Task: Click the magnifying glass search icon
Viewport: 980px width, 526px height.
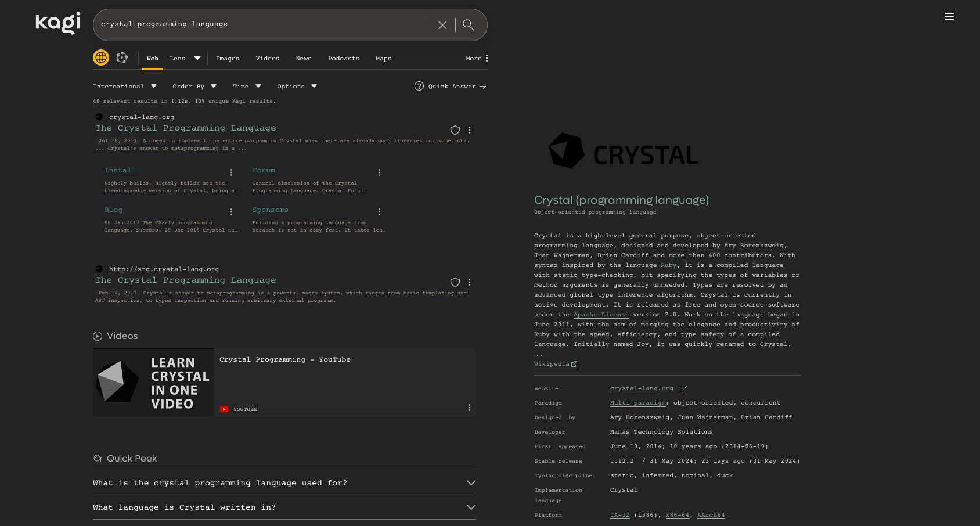Action: [x=468, y=25]
